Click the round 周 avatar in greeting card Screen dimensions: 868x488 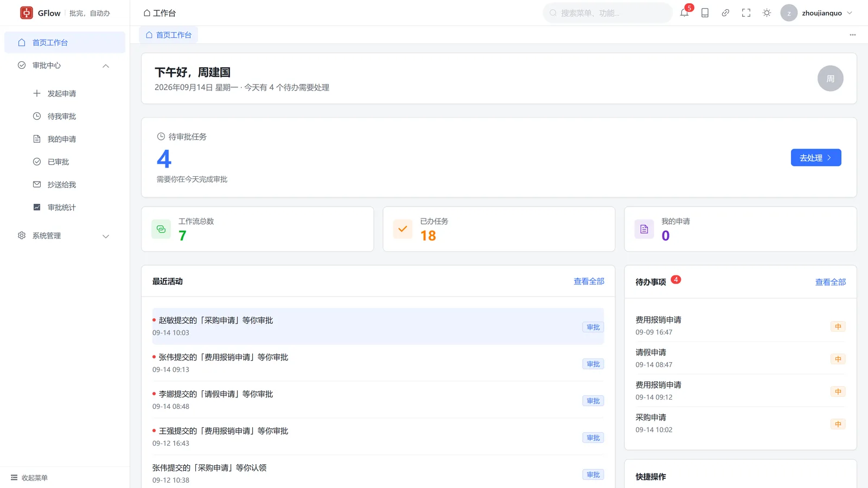pyautogui.click(x=830, y=79)
